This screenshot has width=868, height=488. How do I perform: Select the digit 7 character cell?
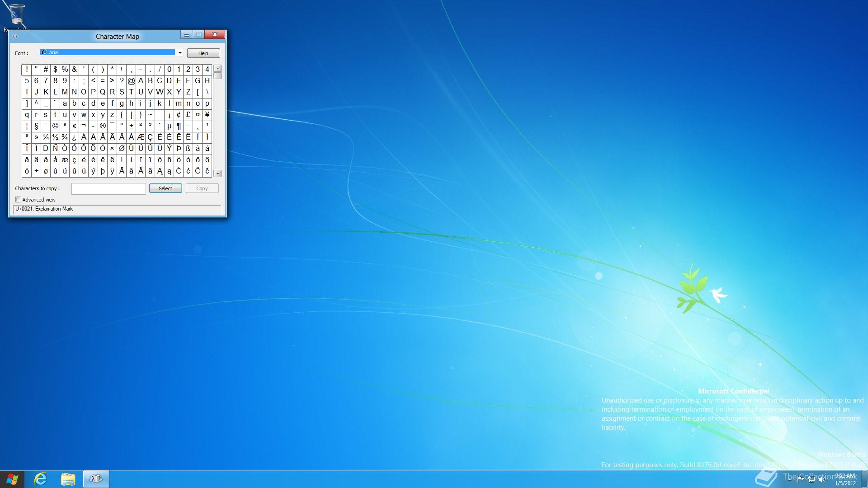pos(46,81)
